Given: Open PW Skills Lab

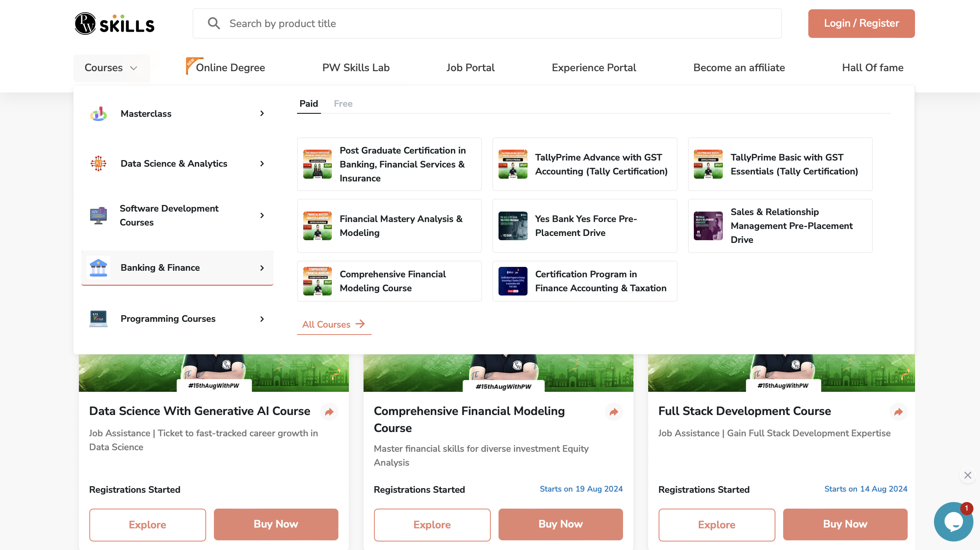Looking at the screenshot, I should click(356, 68).
